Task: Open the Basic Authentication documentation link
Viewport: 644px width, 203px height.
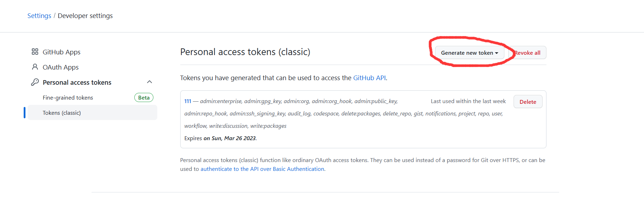Action: (x=262, y=169)
